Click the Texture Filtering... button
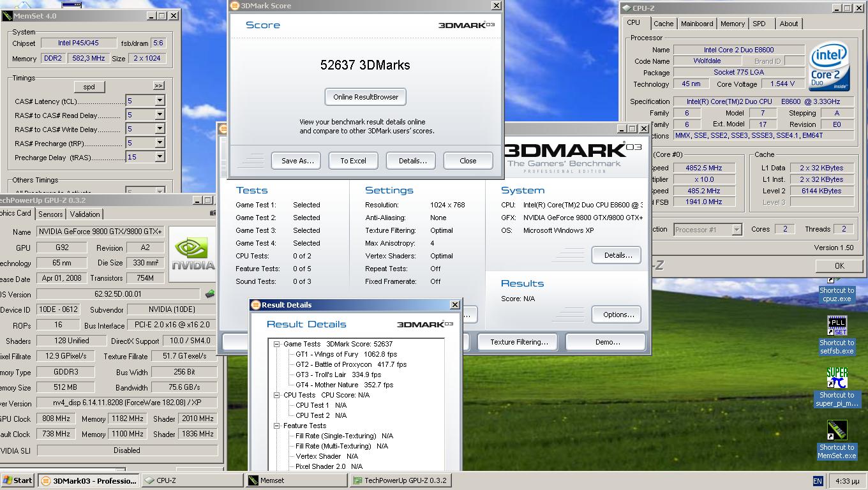Image resolution: width=868 pixels, height=490 pixels. [x=519, y=342]
